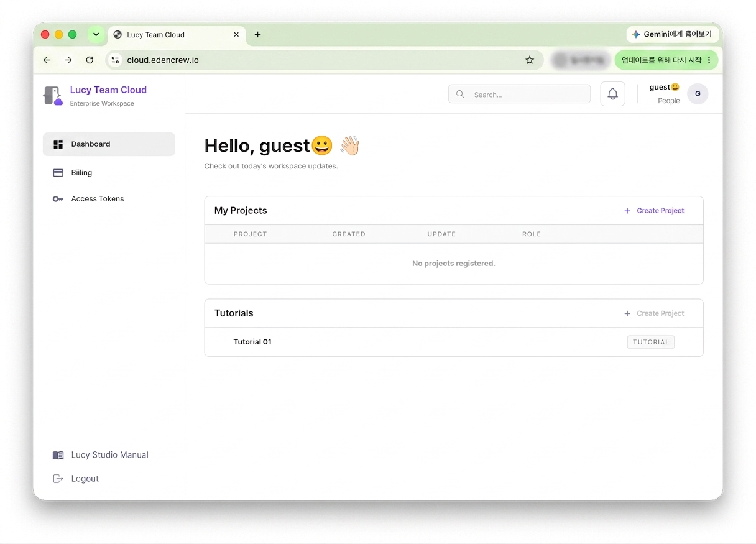Click the Biiling credit card icon
Screen dimensions: 756x544
[x=58, y=173]
